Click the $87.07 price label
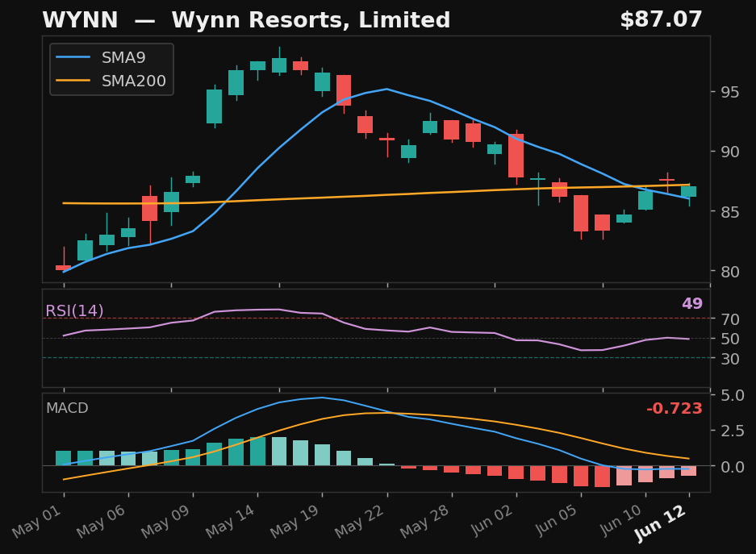Image resolution: width=756 pixels, height=554 pixels. tap(661, 19)
